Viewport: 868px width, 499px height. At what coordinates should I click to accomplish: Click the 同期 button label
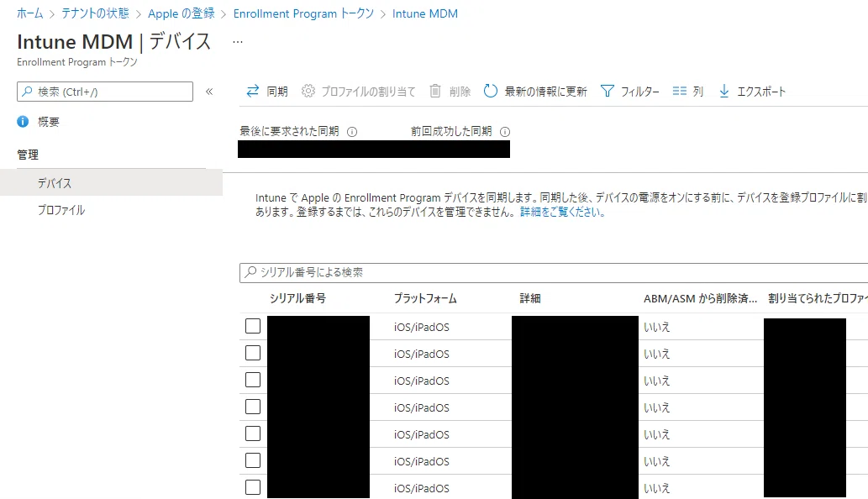pyautogui.click(x=277, y=92)
